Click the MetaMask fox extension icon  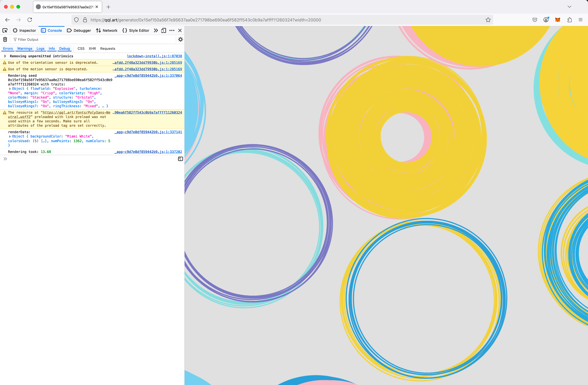(x=557, y=20)
